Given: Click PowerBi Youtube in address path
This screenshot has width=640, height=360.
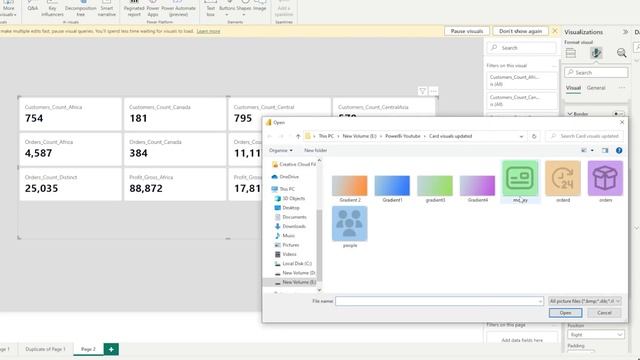Looking at the screenshot, I should point(402,136).
